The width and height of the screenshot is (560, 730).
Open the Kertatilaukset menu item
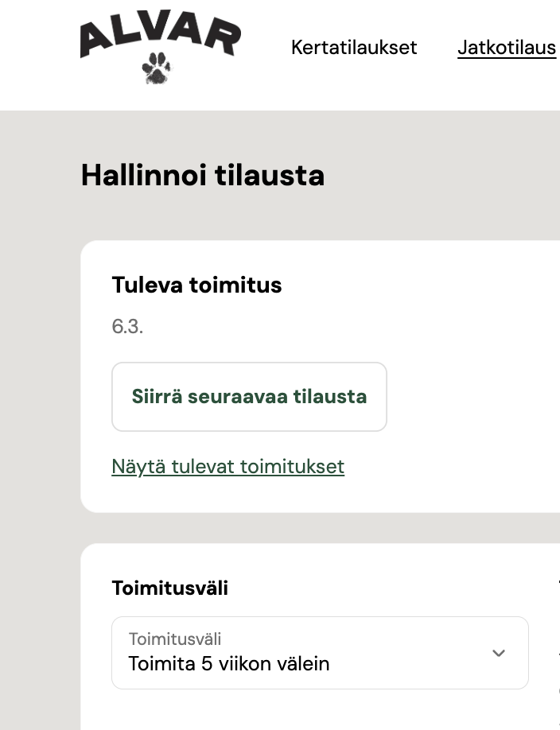pos(354,48)
